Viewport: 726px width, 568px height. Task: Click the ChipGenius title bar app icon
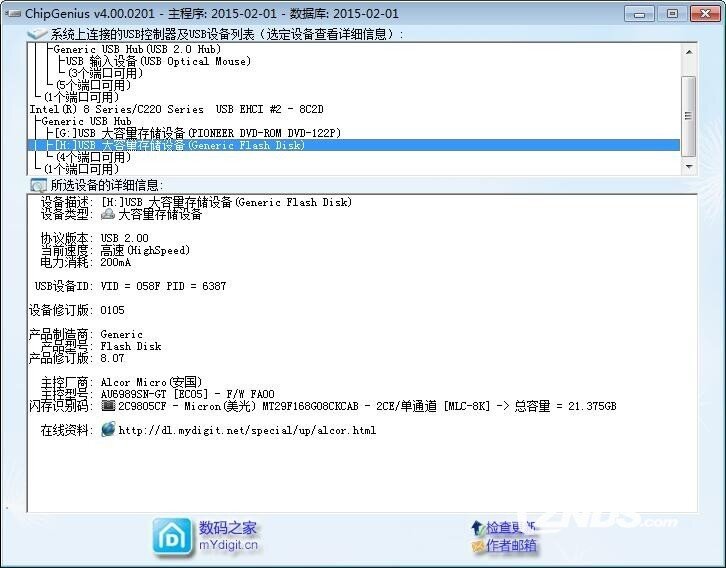(13, 13)
